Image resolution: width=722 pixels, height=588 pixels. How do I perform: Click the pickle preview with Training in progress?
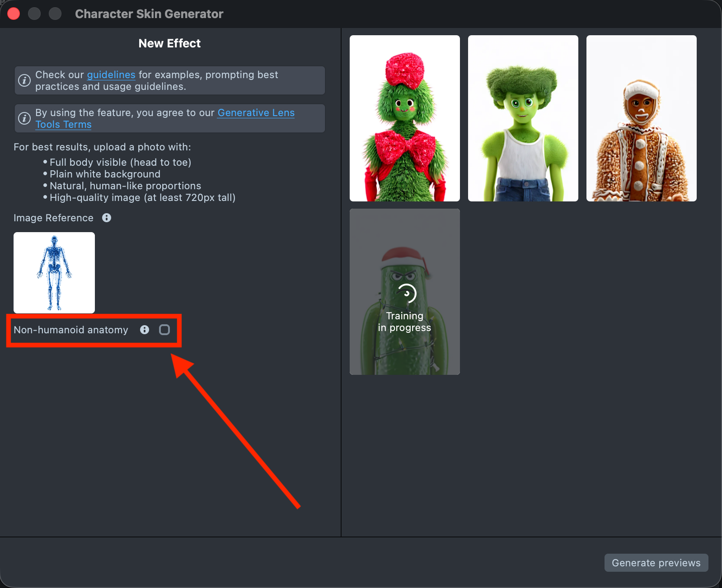pos(405,292)
